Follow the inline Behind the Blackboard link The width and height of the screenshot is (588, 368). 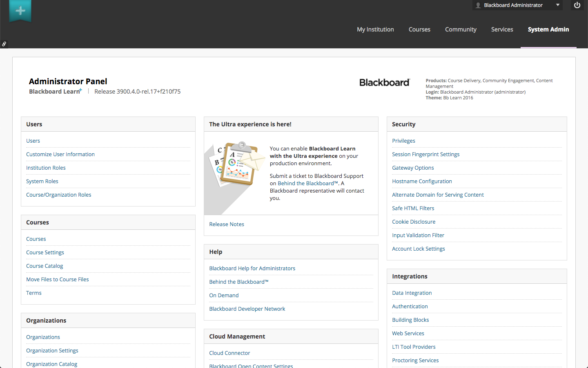tap(308, 183)
